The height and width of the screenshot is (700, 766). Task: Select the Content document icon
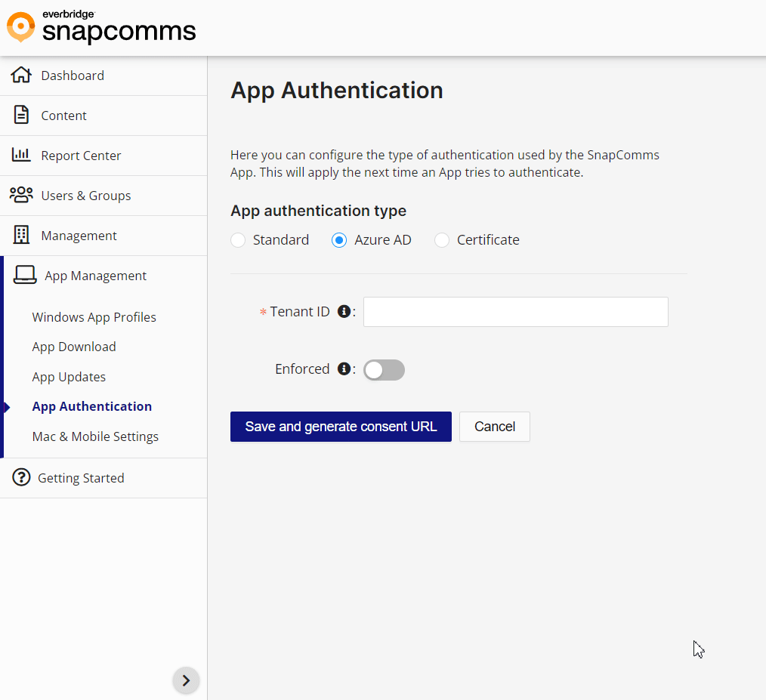coord(21,115)
